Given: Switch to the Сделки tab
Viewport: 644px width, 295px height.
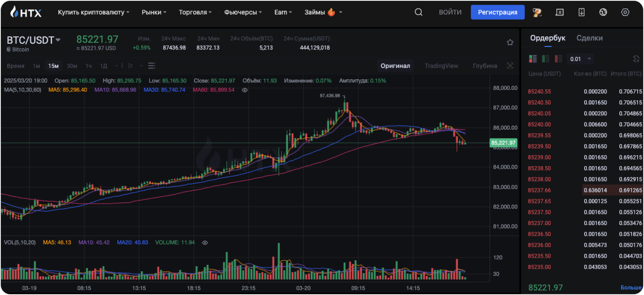Looking at the screenshot, I should tap(589, 38).
